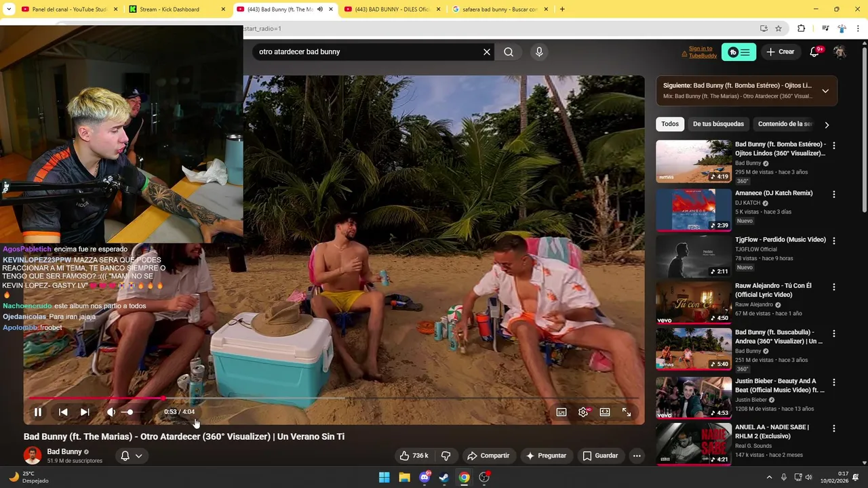Click the Crear button
The height and width of the screenshot is (488, 868).
coord(781,52)
